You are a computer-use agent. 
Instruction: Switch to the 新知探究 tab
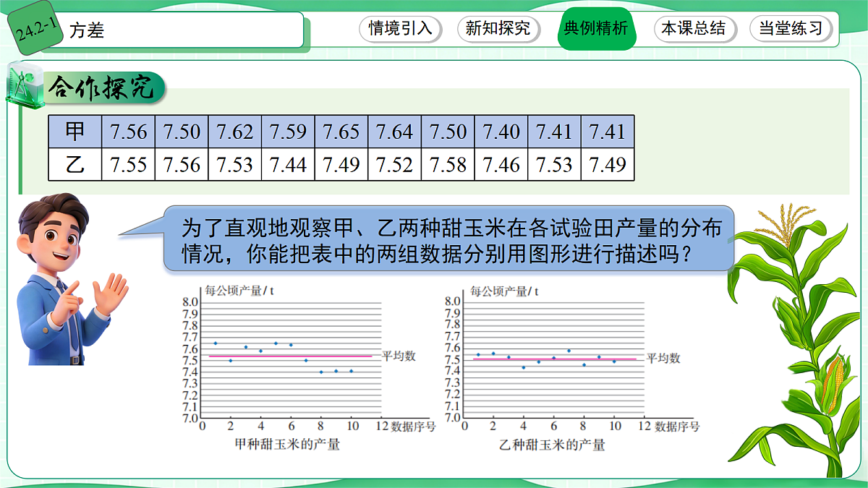pyautogui.click(x=498, y=29)
